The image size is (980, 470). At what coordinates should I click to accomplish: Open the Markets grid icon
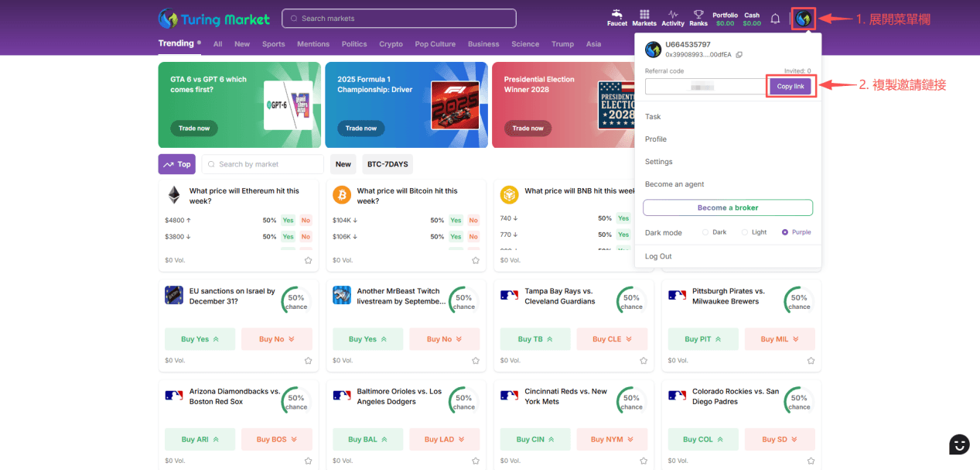click(644, 14)
